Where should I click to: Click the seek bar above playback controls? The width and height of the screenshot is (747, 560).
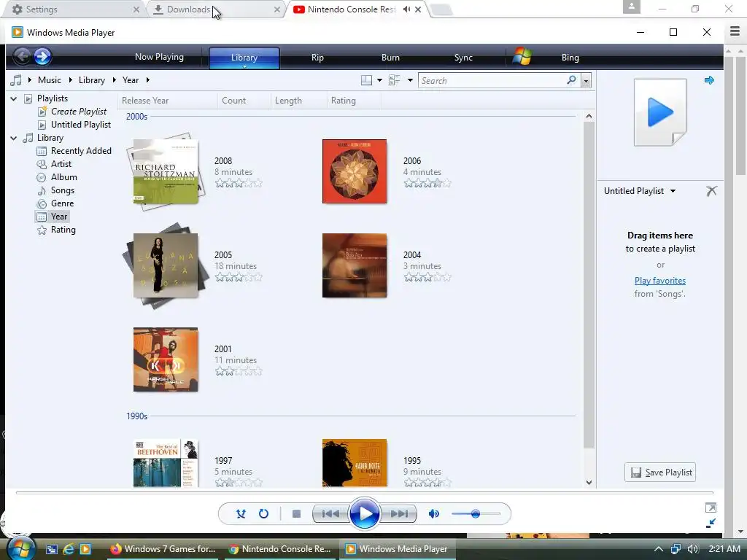tap(365, 493)
